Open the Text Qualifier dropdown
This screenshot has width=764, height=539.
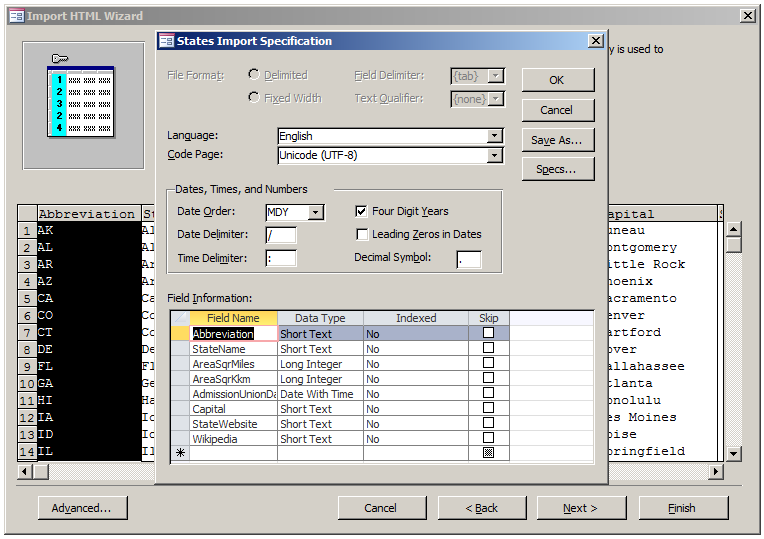[x=496, y=99]
